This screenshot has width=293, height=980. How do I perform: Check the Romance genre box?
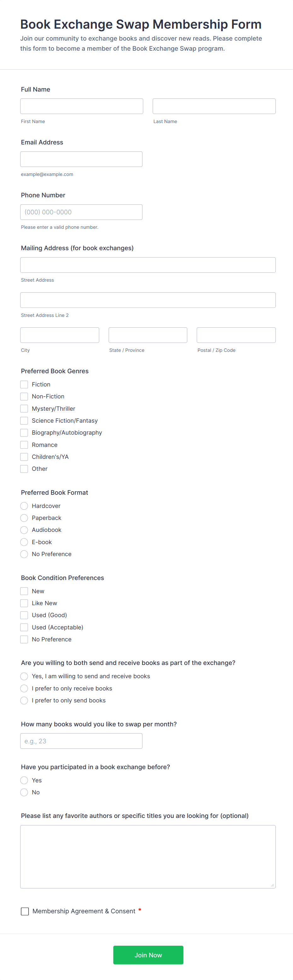coord(24,445)
